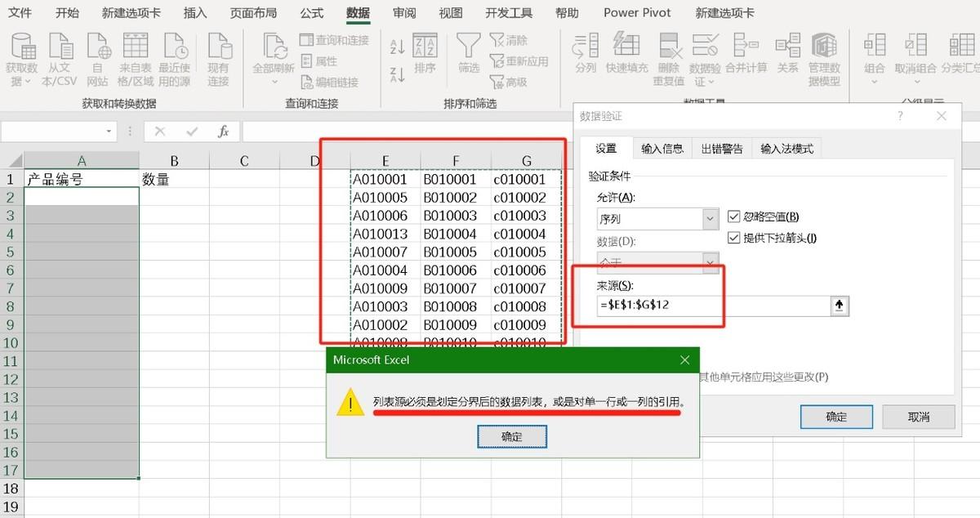
Task: Sort ascending A to Z icon
Action: 398,47
